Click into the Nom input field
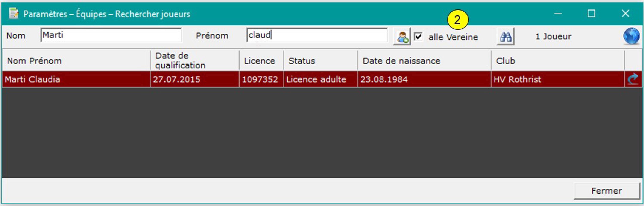The image size is (644, 206). [111, 35]
